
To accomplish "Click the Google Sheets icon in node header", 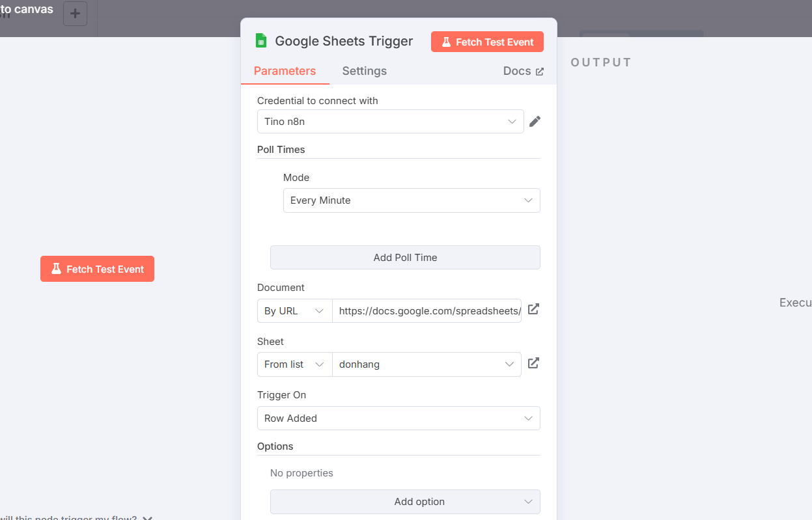I will pyautogui.click(x=261, y=41).
